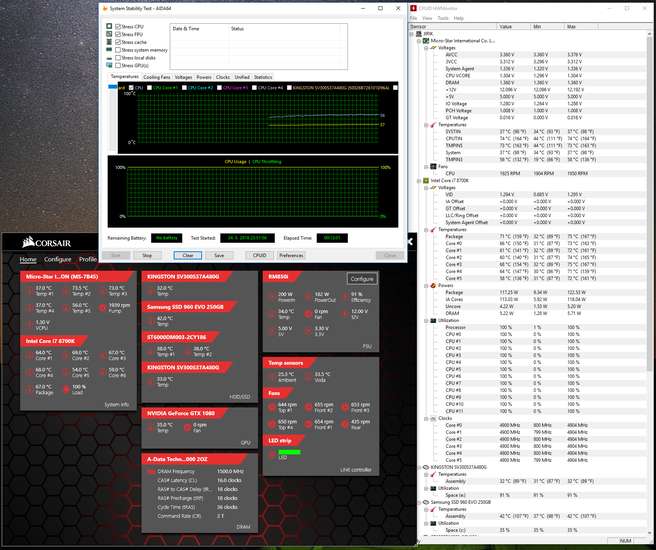The width and height of the screenshot is (656, 550).
Task: Check CPU Core #4 in graph legend
Action: point(254,88)
